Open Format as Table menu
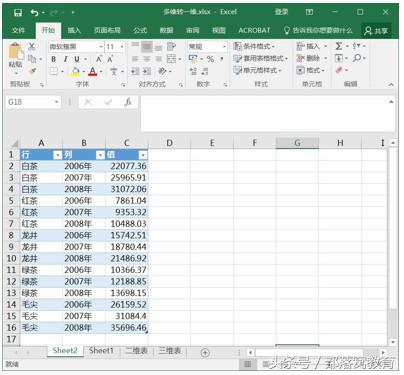The width and height of the screenshot is (404, 375). pyautogui.click(x=260, y=58)
